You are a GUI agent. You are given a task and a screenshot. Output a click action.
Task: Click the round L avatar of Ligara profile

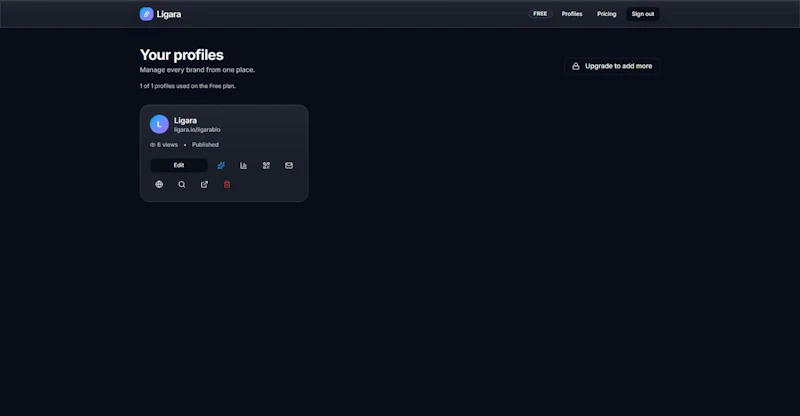(x=159, y=124)
